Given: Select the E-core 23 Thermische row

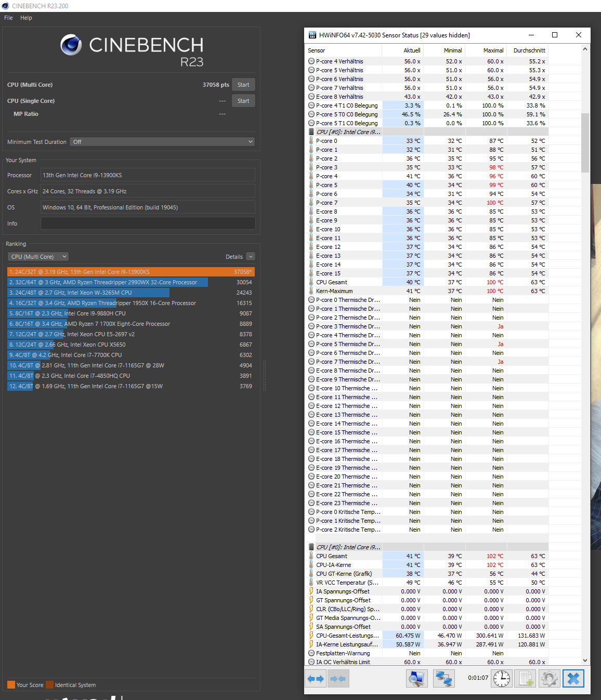Looking at the screenshot, I should tap(427, 503).
